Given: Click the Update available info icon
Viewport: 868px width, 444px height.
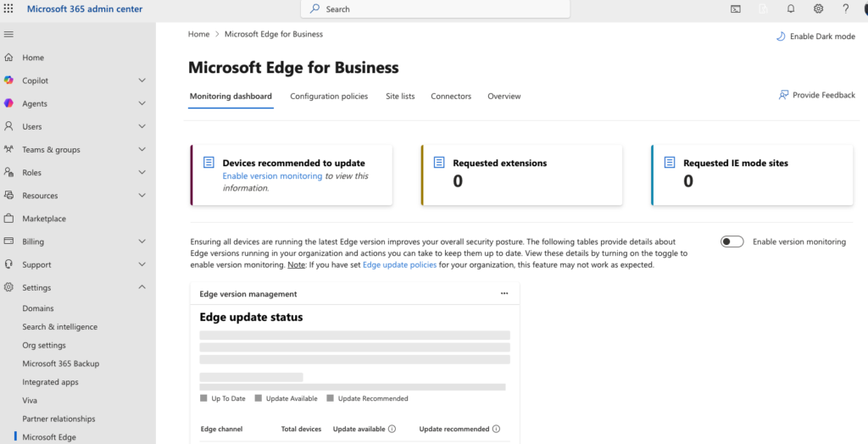Looking at the screenshot, I should pyautogui.click(x=392, y=429).
